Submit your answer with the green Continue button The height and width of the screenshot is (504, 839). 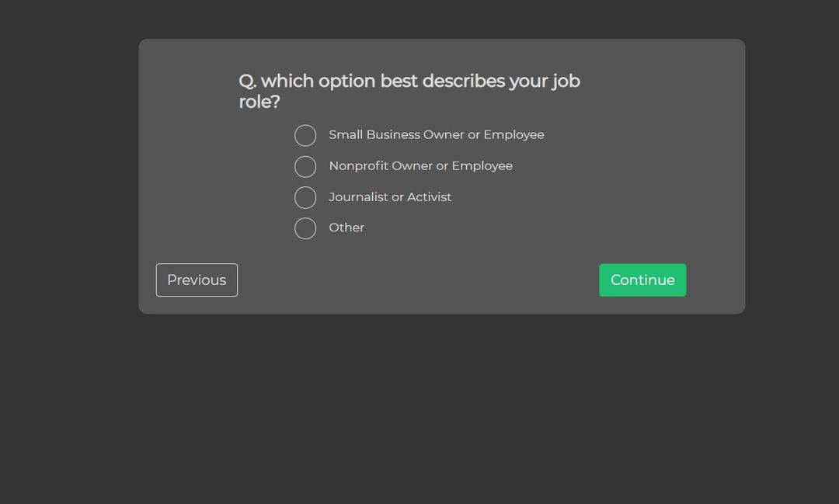[x=642, y=280]
